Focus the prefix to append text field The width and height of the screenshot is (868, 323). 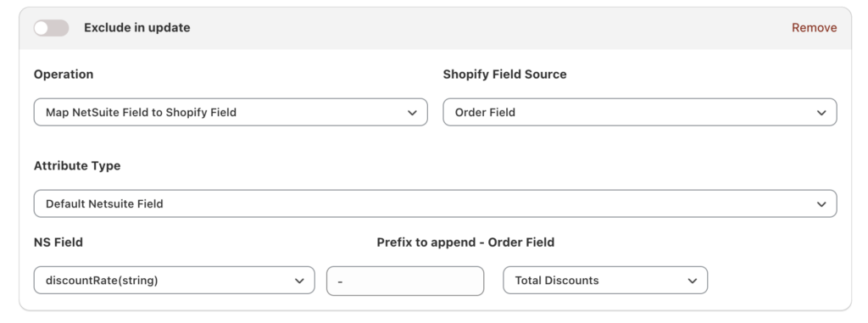point(405,281)
